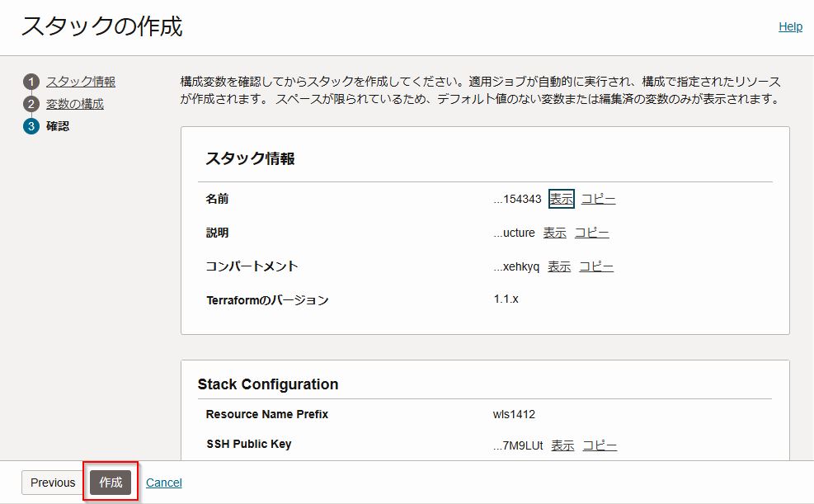Copy the コンパートメント value

tap(596, 266)
